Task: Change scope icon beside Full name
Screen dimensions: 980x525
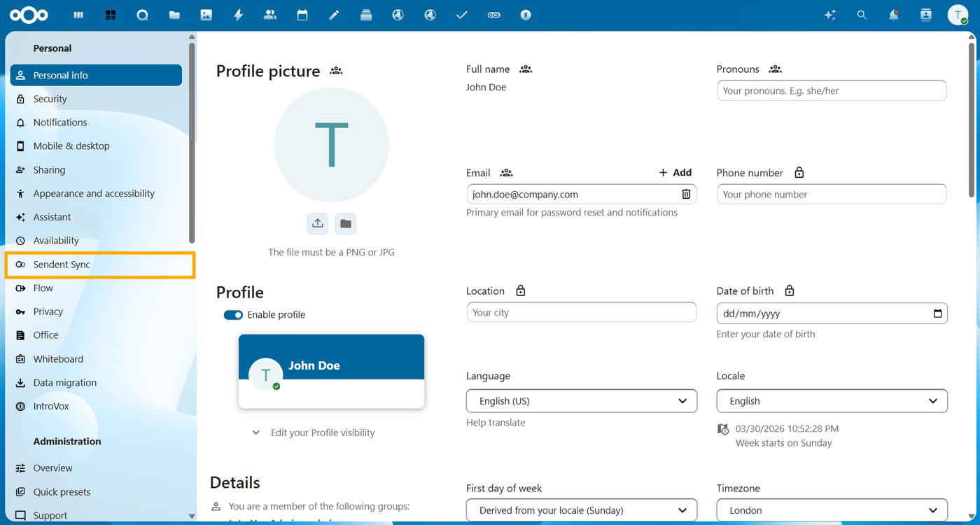Action: point(526,69)
